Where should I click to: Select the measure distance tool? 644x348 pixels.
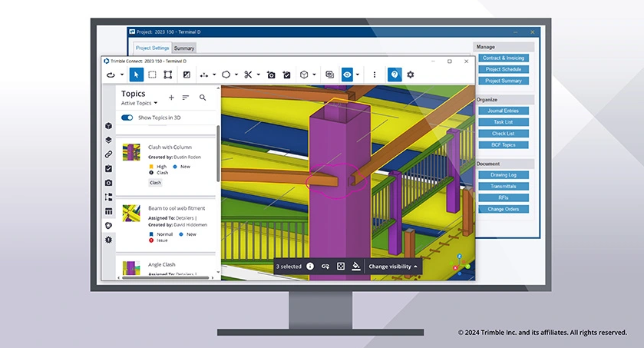[204, 75]
